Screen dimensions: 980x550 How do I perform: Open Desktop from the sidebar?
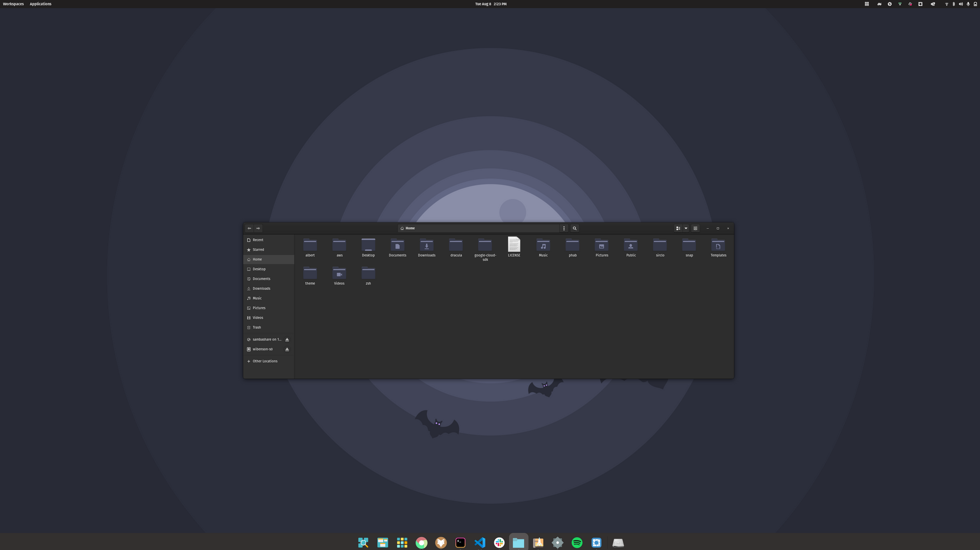(x=269, y=269)
